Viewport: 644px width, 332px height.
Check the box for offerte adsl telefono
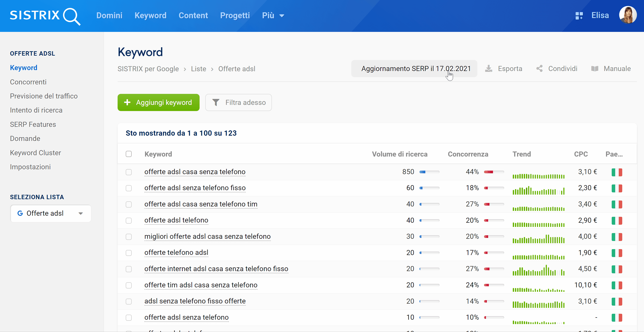tap(129, 221)
